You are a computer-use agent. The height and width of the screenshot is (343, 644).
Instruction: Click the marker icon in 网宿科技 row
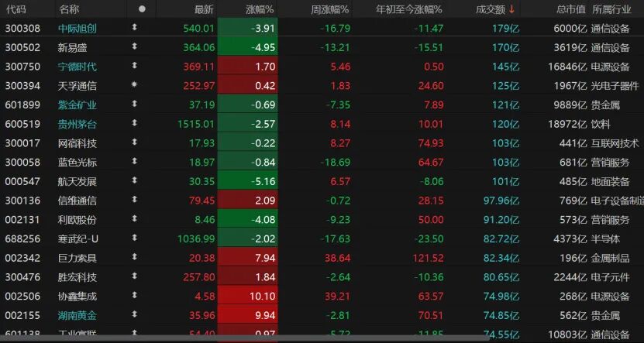134,142
